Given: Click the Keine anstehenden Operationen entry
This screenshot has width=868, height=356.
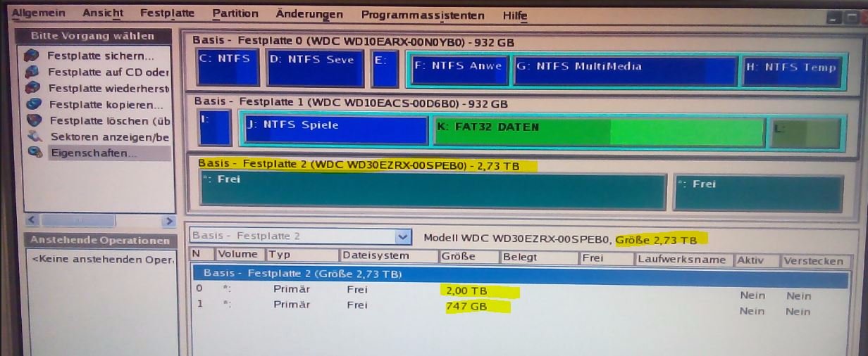Looking at the screenshot, I should [x=103, y=260].
